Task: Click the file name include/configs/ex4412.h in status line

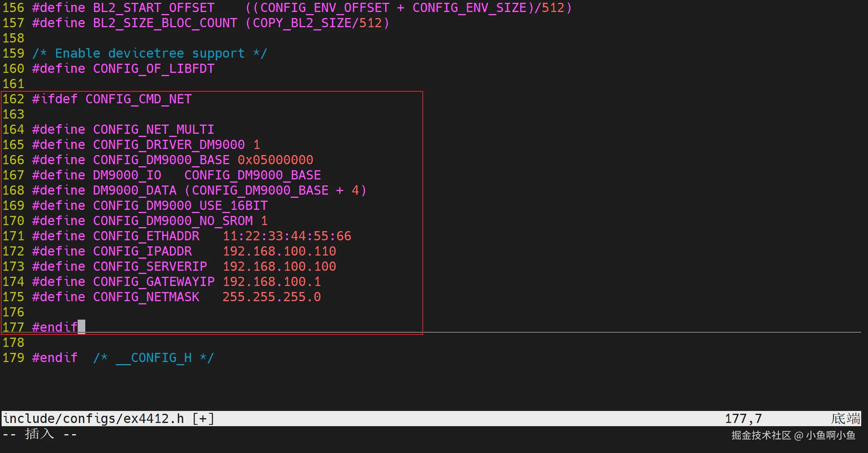Action: coord(93,419)
